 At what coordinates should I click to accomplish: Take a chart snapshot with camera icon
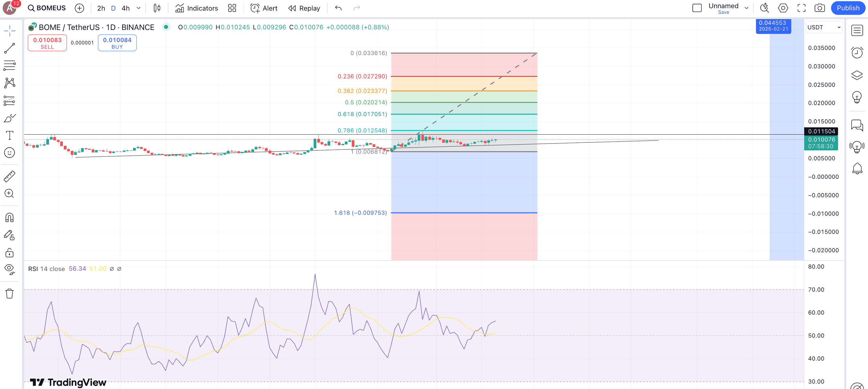[x=820, y=8]
